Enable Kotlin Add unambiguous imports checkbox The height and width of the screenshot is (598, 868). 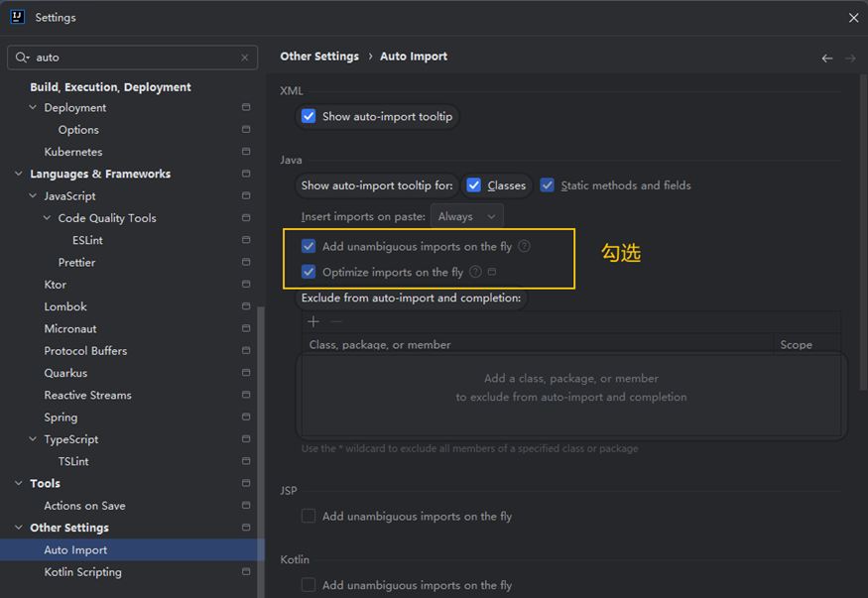309,585
